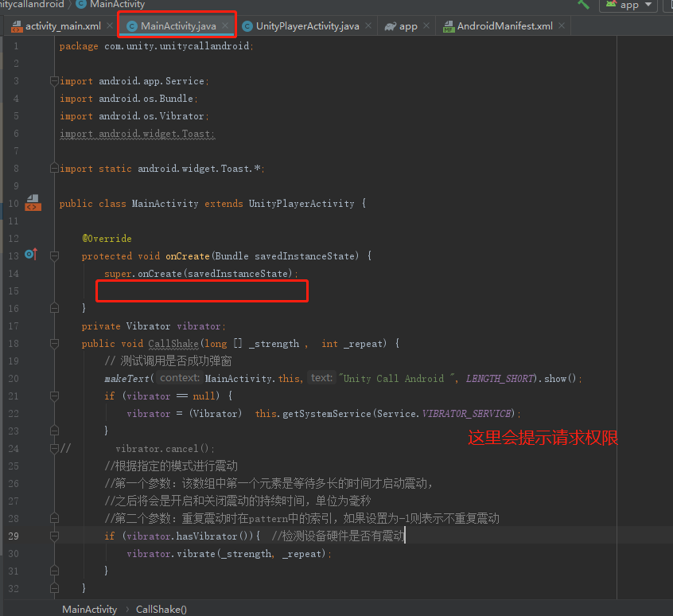Click the activity_main.xml file icon in tab
Image resolution: width=673 pixels, height=616 pixels.
[17, 26]
